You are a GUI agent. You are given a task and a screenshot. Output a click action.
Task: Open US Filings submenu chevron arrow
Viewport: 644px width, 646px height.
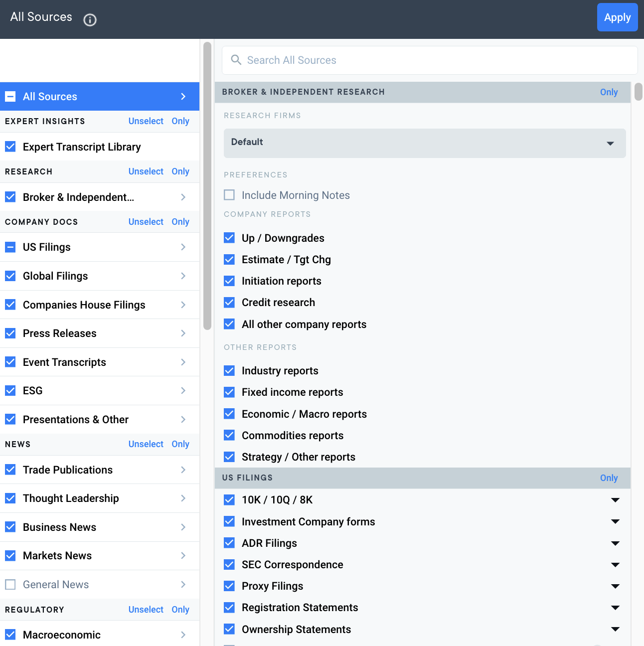[x=183, y=247]
